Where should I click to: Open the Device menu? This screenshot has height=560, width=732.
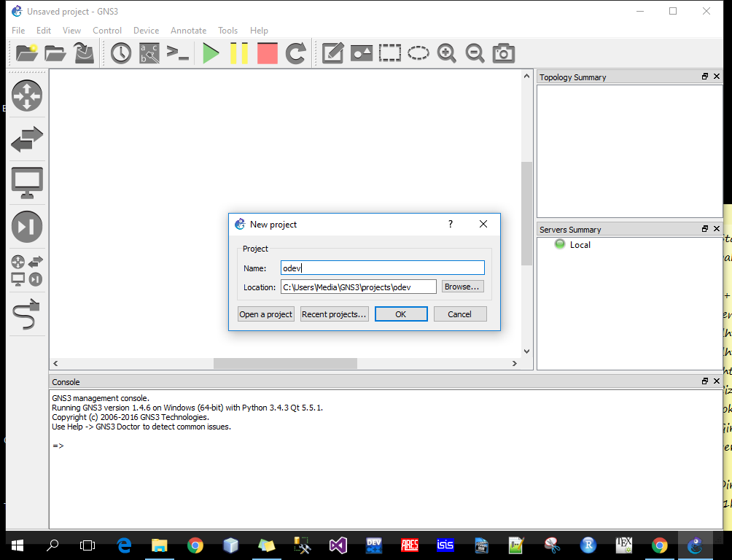(146, 31)
